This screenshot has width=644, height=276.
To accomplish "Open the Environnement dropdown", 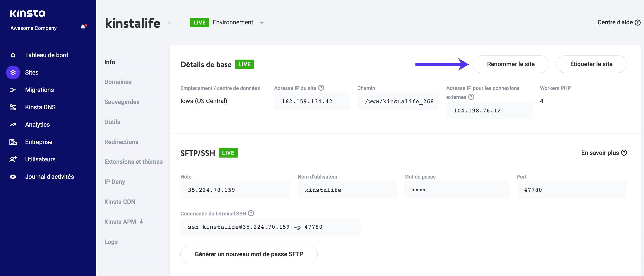I will pos(262,22).
